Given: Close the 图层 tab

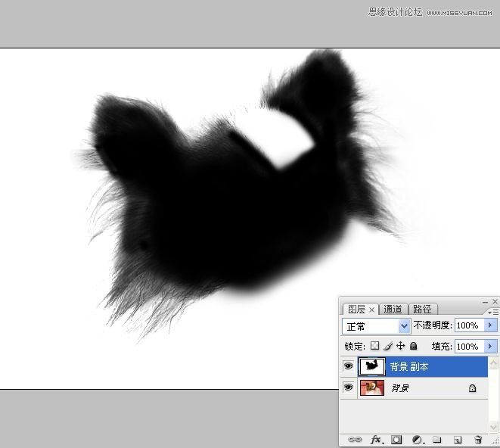Looking at the screenshot, I should tap(371, 310).
